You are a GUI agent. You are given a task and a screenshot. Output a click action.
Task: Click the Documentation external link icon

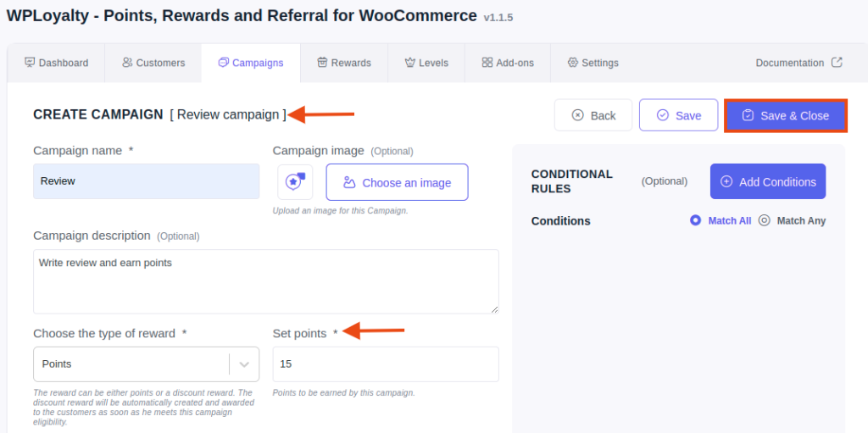coord(837,63)
